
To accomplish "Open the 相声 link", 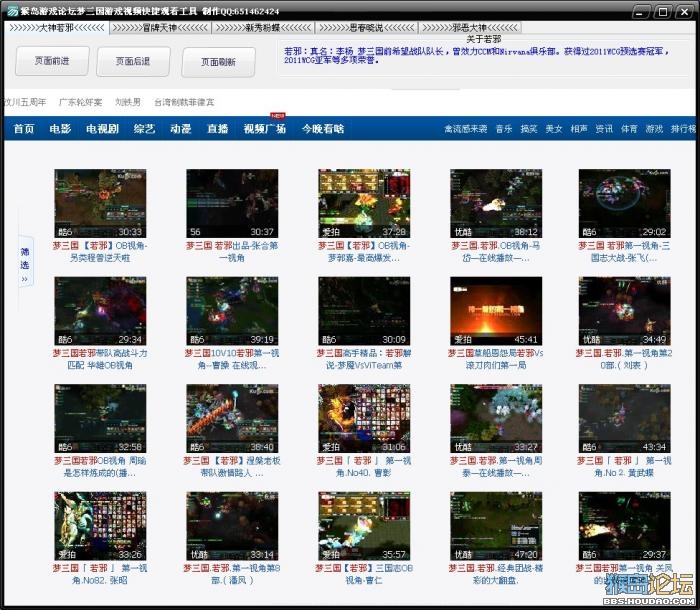I will click(x=579, y=129).
